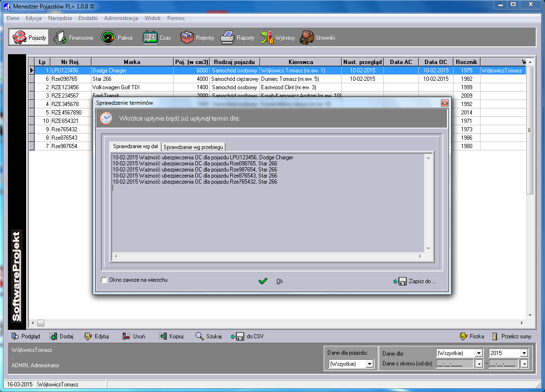Open the Narzędzia menu
Viewport: 545px width, 392px height.
pos(60,18)
